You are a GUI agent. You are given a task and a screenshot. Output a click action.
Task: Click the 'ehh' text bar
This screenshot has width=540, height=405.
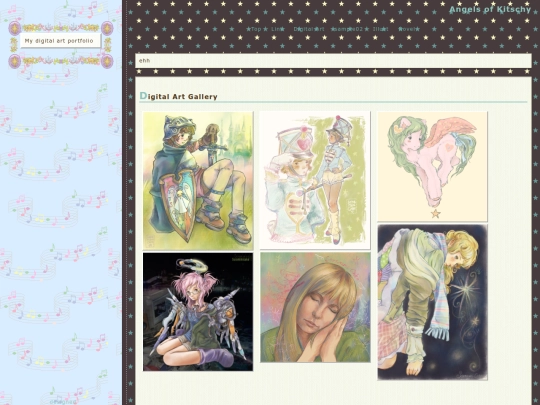[x=333, y=61]
